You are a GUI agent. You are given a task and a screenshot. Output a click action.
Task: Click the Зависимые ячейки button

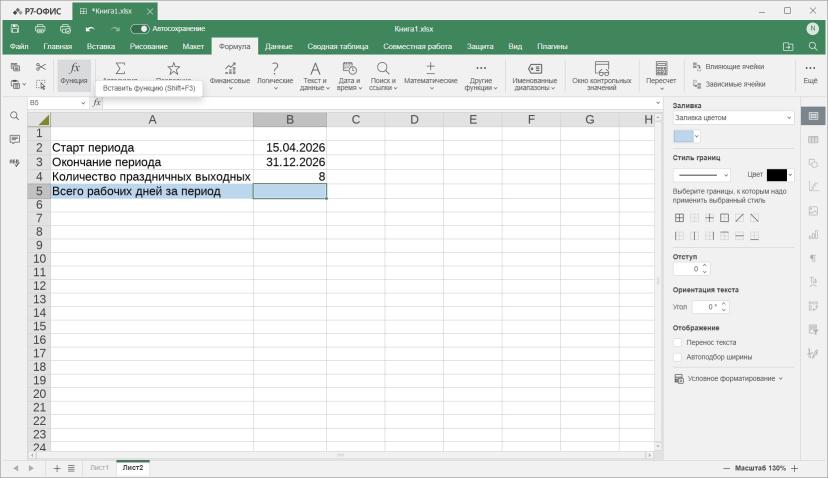[729, 84]
